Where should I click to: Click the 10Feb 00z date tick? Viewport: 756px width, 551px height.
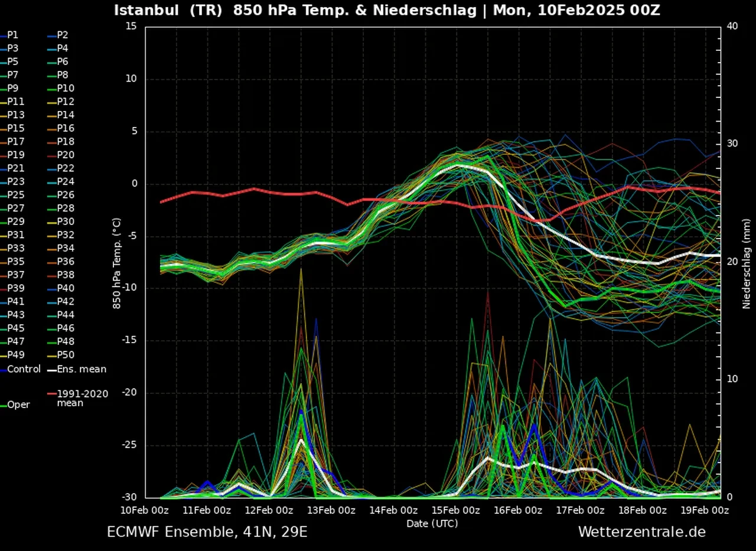point(145,510)
